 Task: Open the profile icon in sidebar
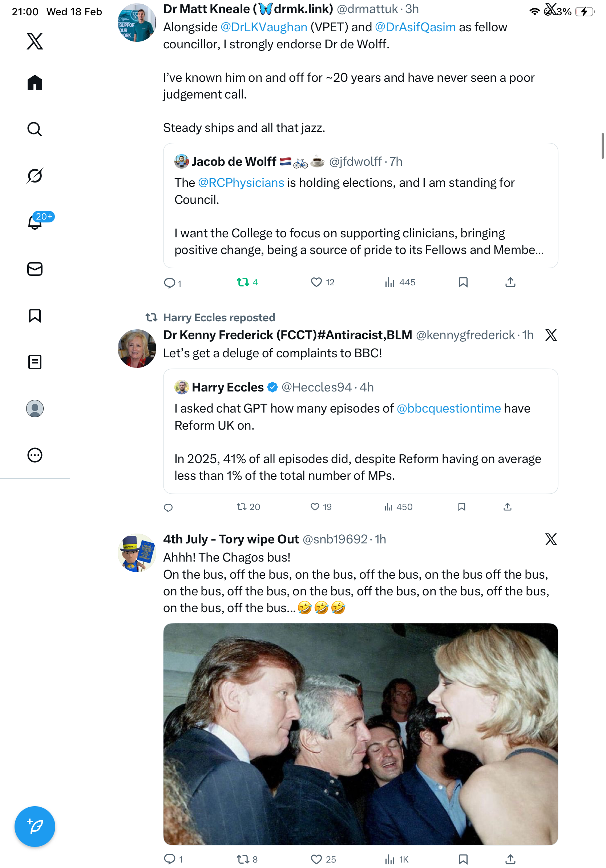[35, 408]
